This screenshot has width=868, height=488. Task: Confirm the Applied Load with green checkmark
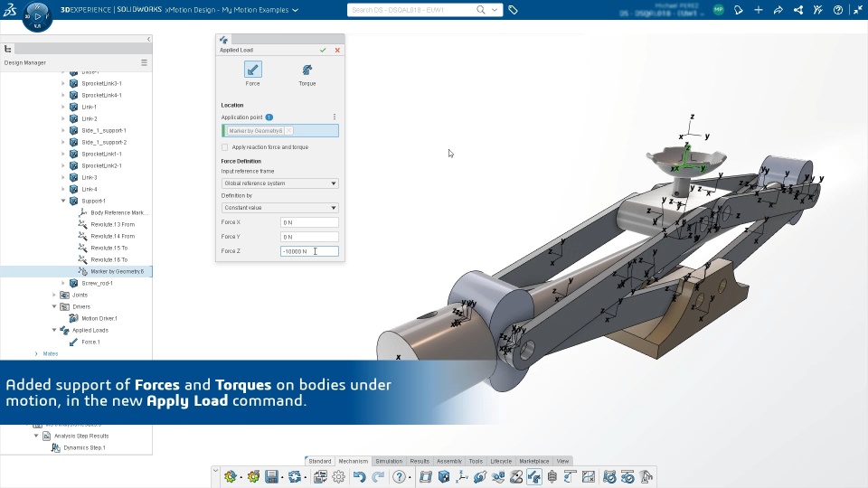323,51
